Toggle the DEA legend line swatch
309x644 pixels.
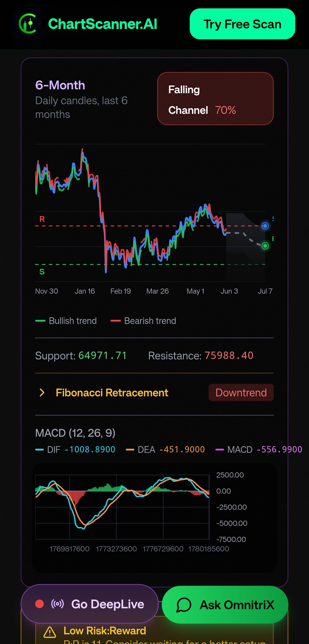pos(130,450)
